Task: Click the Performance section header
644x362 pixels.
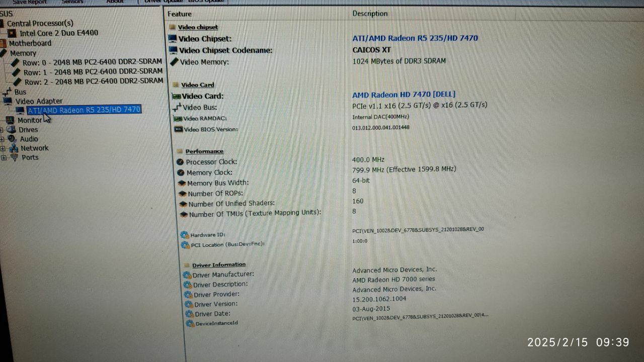Action: pyautogui.click(x=204, y=151)
